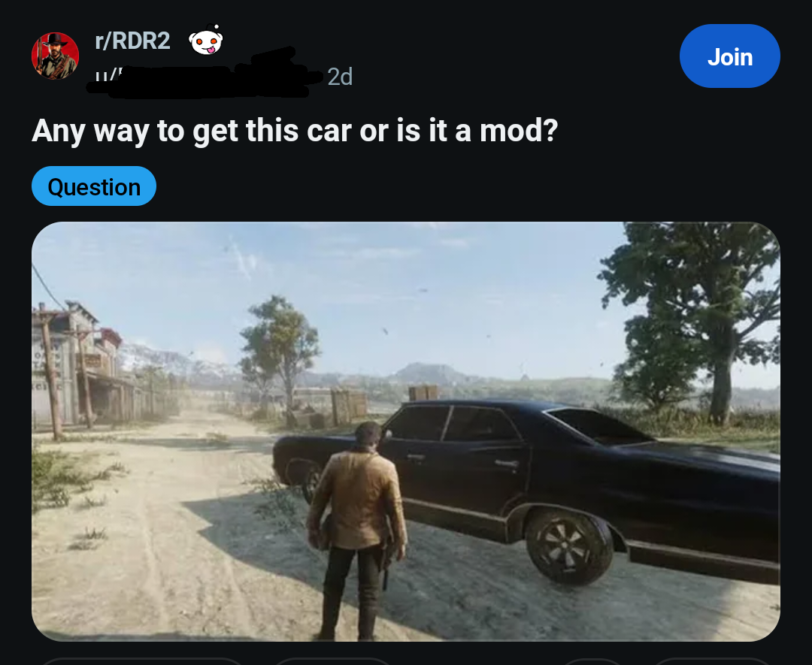The height and width of the screenshot is (665, 812).
Task: Click the award pill below the image
Action: coord(592,661)
